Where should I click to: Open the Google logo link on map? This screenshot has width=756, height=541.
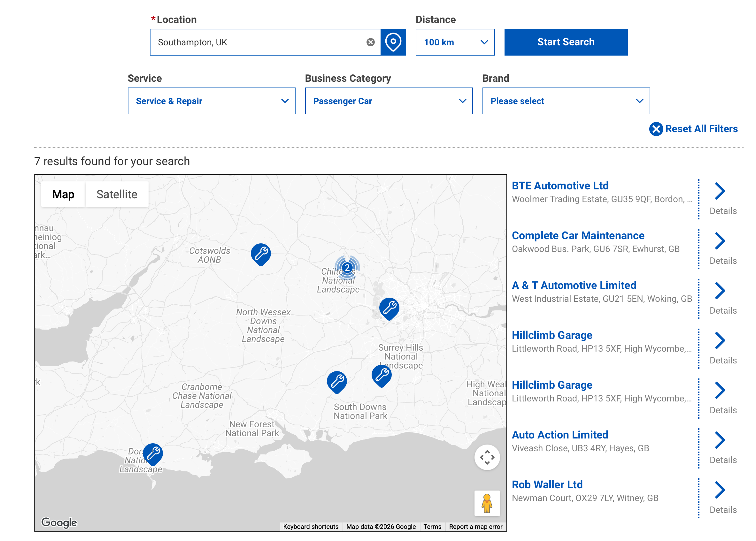click(x=59, y=522)
